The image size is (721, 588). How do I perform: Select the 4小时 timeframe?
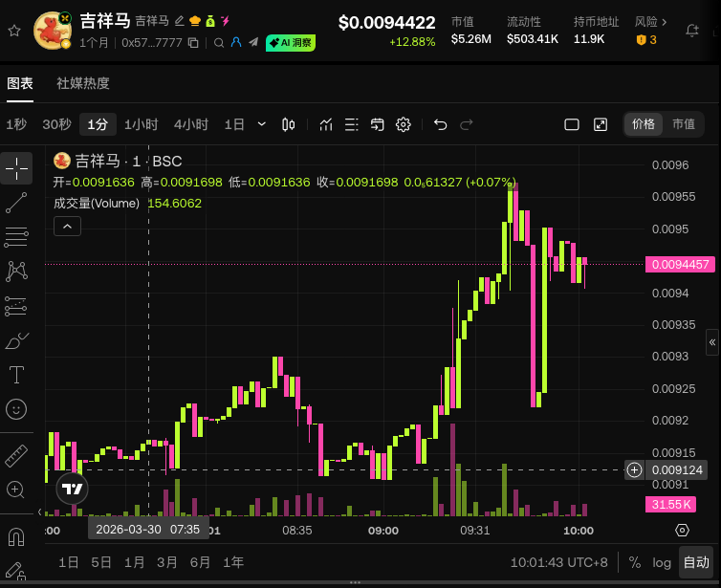coord(191,124)
